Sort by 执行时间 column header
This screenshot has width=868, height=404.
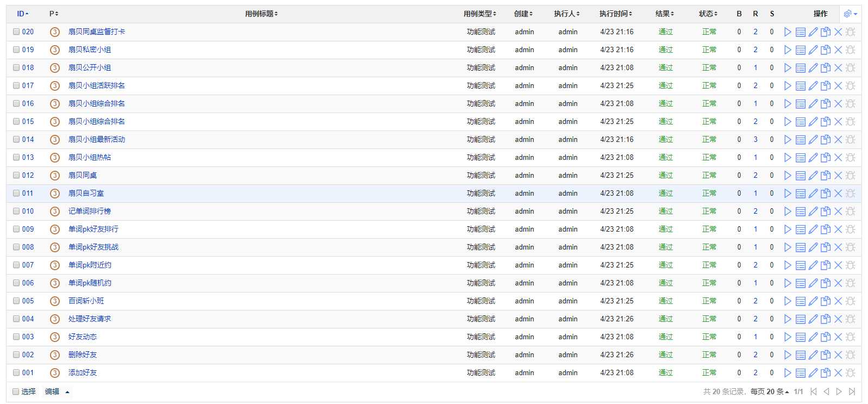point(616,14)
